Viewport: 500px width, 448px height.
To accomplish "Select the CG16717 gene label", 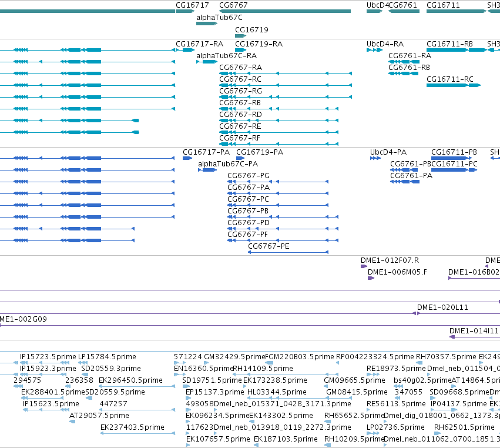I will click(192, 5).
